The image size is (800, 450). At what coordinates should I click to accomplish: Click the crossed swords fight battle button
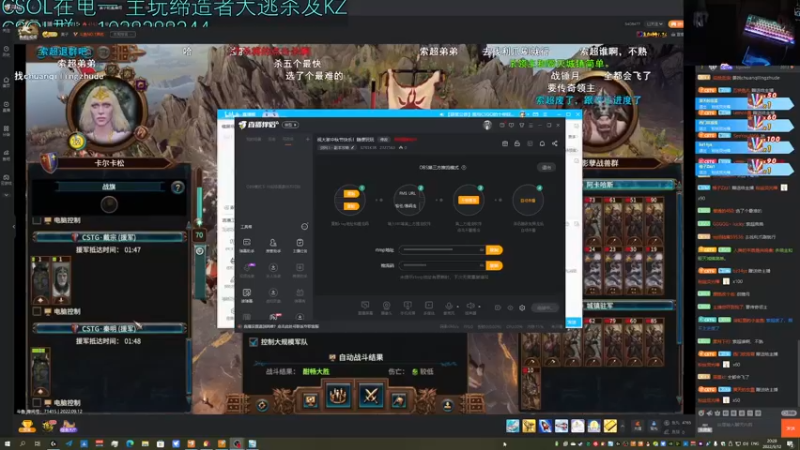click(x=371, y=396)
